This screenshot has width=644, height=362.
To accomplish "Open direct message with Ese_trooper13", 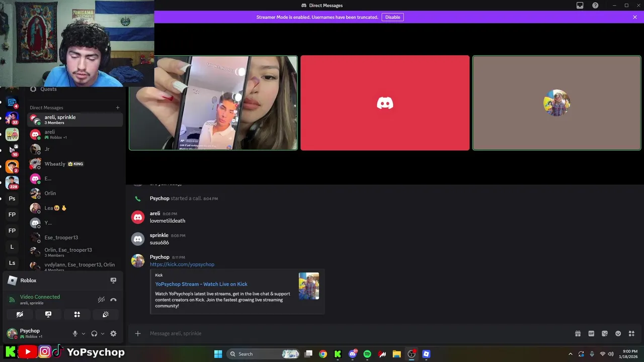I will 75,237.
